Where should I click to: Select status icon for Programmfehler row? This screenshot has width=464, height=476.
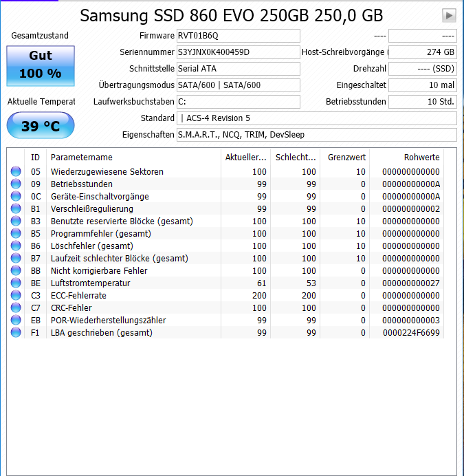(x=16, y=233)
